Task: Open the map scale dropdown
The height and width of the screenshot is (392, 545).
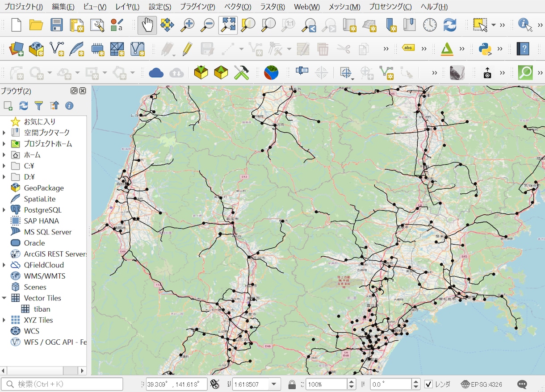Action: (x=274, y=384)
